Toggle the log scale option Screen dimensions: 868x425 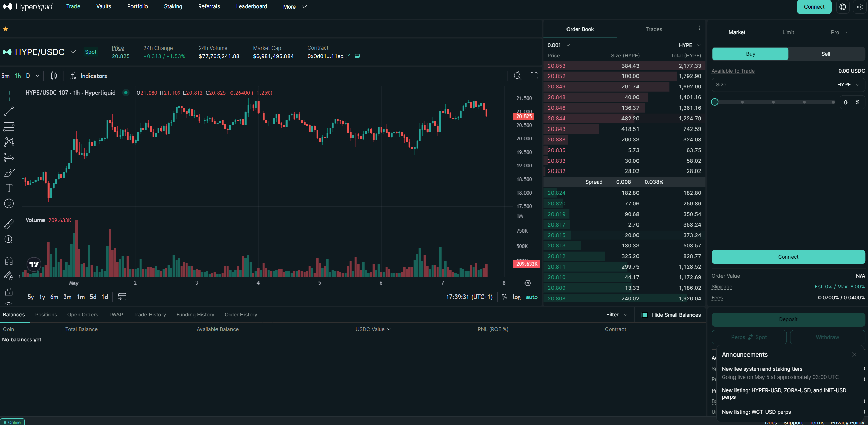[x=516, y=297]
